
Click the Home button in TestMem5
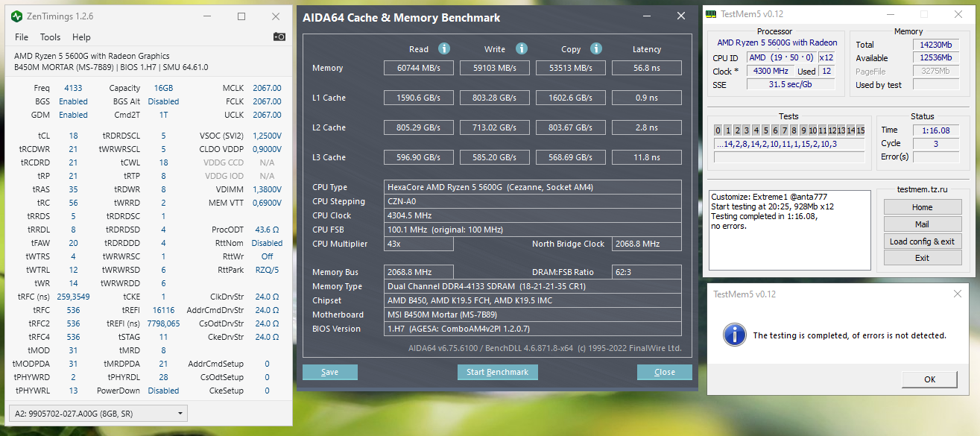(x=922, y=206)
